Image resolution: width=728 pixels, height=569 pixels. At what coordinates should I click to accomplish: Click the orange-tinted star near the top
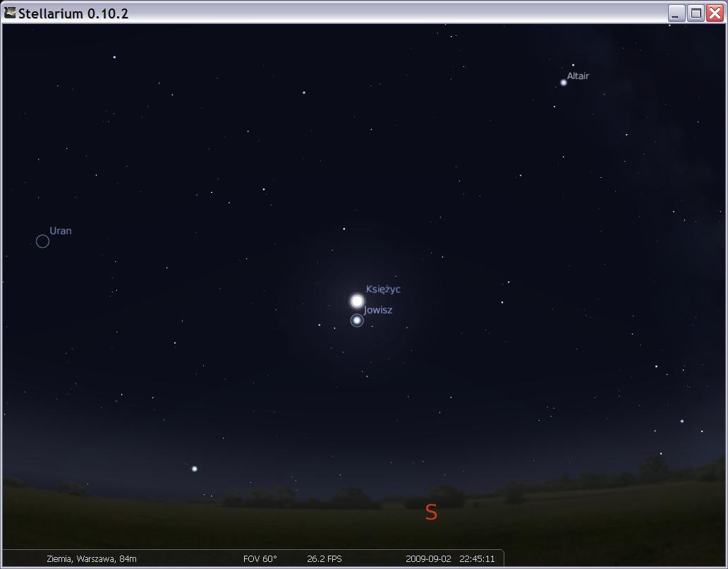coord(303,92)
